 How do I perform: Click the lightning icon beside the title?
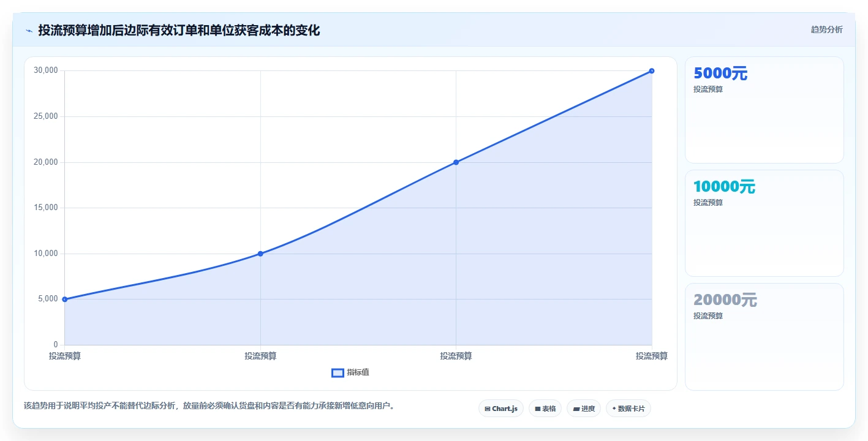click(x=29, y=31)
